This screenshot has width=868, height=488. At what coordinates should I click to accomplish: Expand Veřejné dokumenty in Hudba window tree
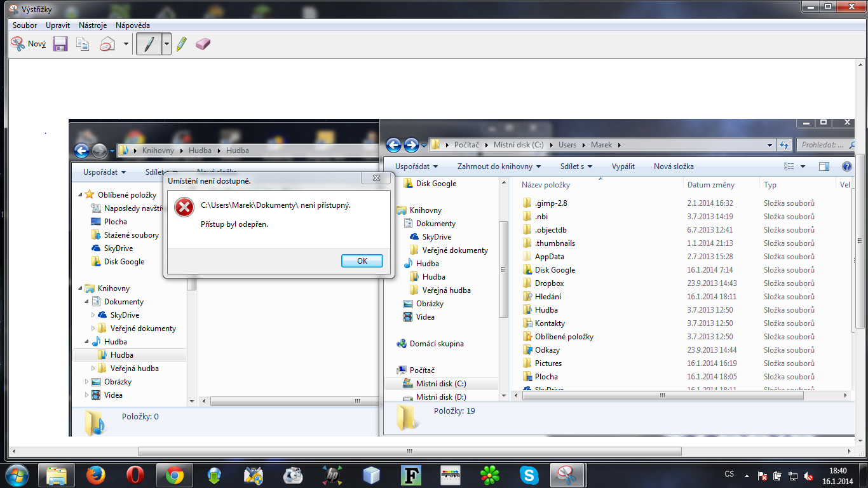[x=93, y=329]
